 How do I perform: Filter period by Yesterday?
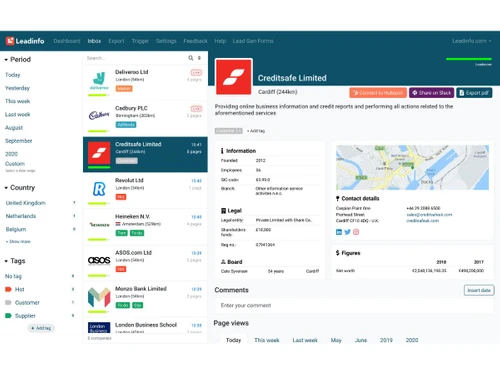pyautogui.click(x=17, y=88)
